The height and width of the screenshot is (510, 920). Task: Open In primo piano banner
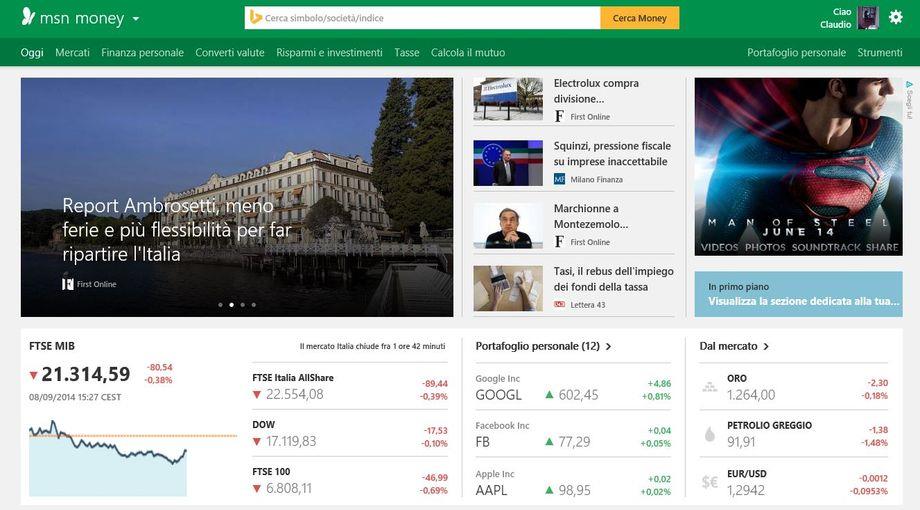(799, 294)
